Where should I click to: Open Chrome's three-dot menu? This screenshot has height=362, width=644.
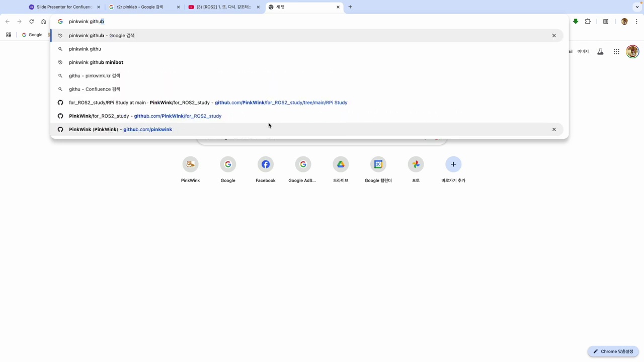coord(636,22)
